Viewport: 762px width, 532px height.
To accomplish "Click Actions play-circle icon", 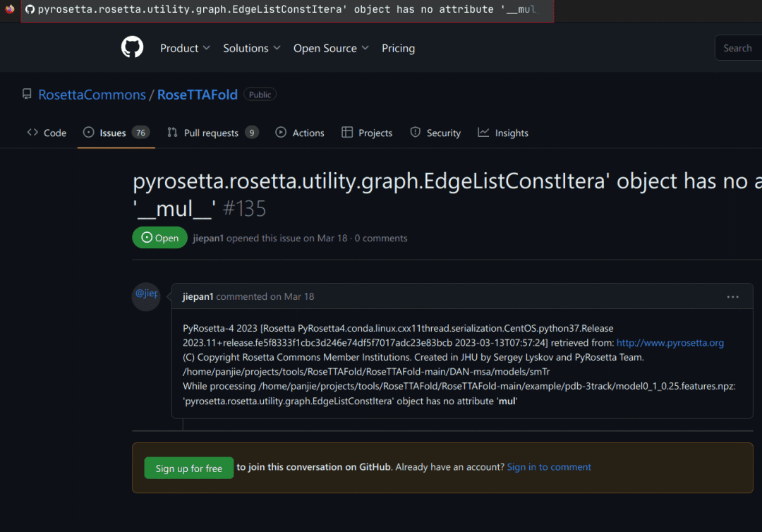I will pos(281,132).
